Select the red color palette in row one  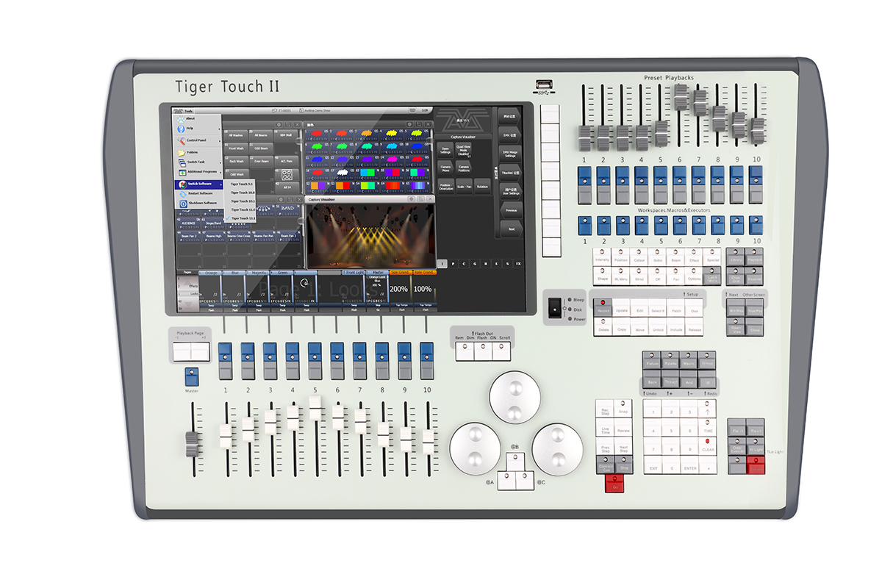pos(318,133)
